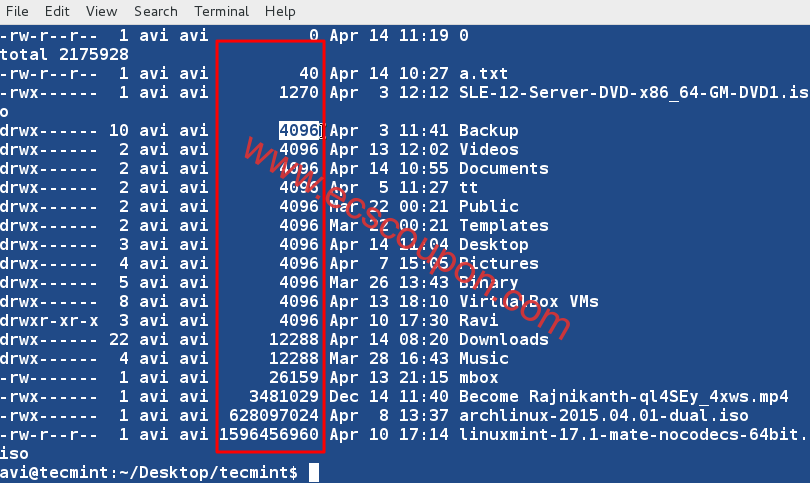Open the Terminal menu
Image resolution: width=810 pixels, height=485 pixels.
pos(221,11)
